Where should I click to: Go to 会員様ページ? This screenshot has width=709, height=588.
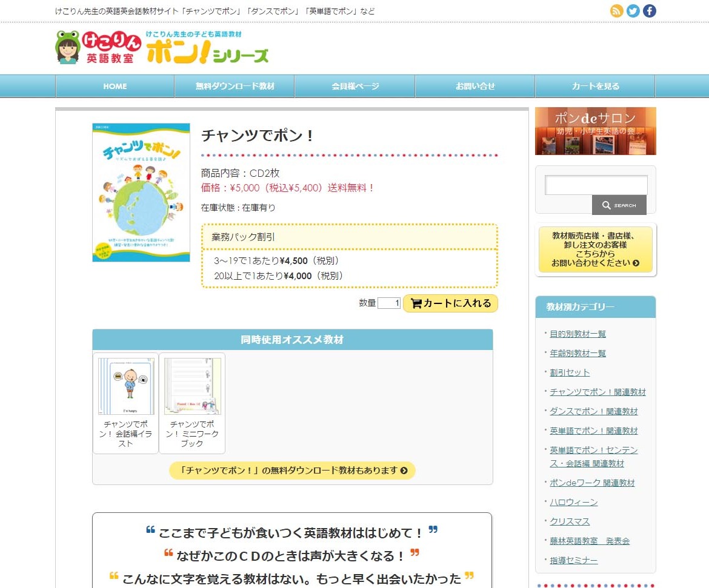[x=354, y=86]
